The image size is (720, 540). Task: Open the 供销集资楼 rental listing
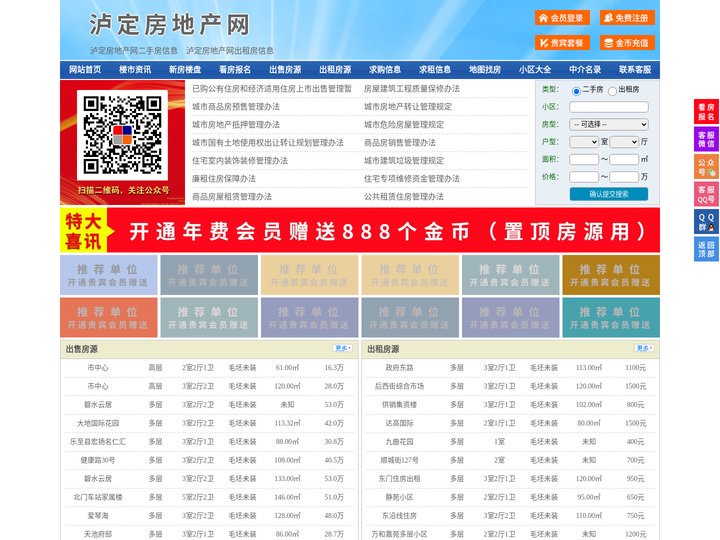coord(399,405)
